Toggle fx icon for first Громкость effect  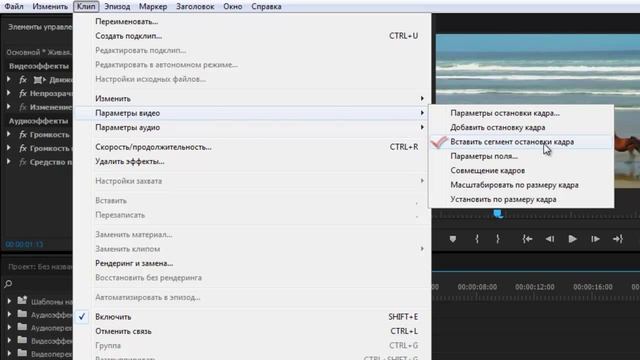23,134
